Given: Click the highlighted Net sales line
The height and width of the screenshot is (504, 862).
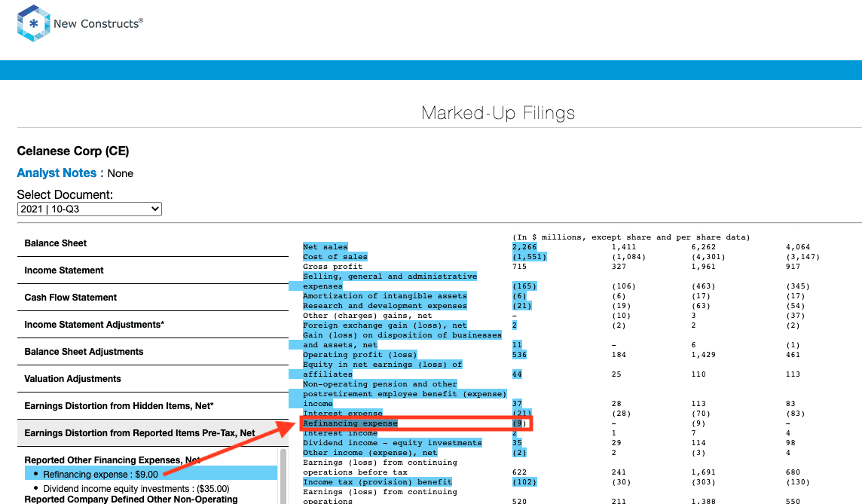Looking at the screenshot, I should (325, 247).
